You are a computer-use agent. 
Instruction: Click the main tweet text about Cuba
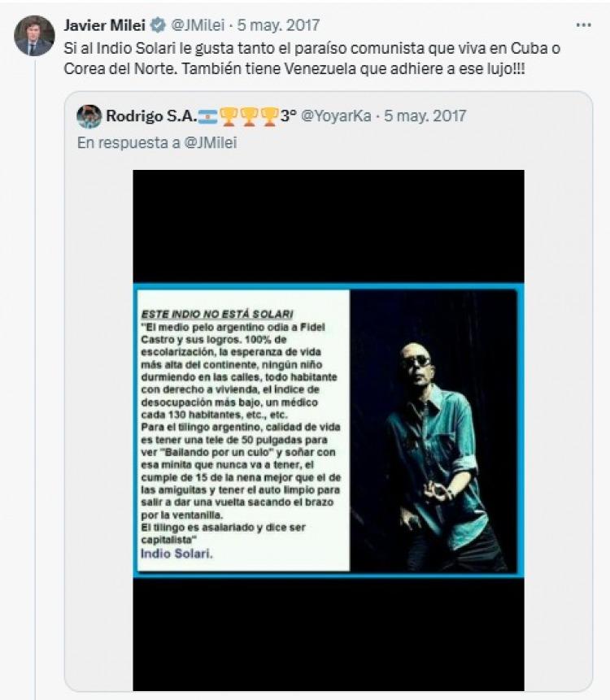coord(312,59)
